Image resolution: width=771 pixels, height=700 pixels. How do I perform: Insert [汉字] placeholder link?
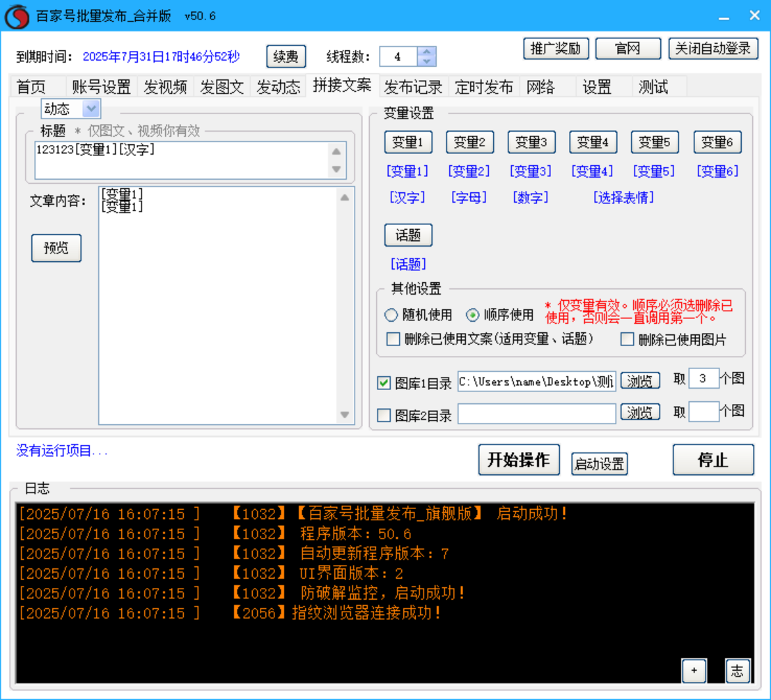coord(407,198)
